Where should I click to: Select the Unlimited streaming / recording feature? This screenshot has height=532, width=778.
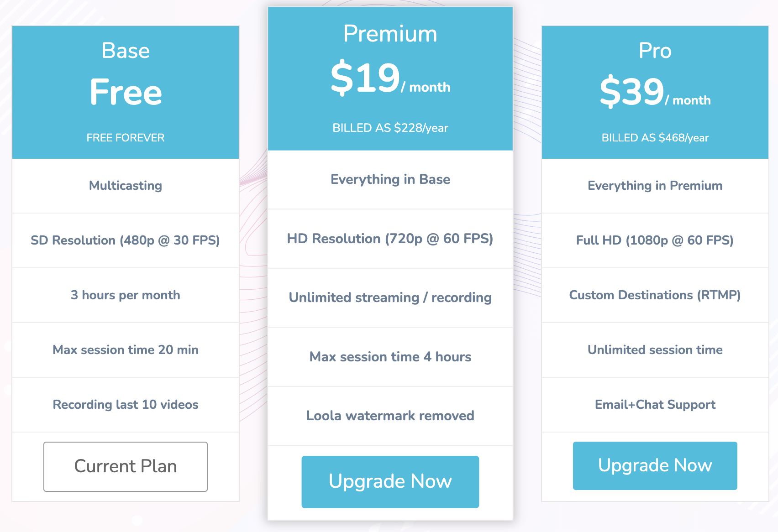click(389, 297)
